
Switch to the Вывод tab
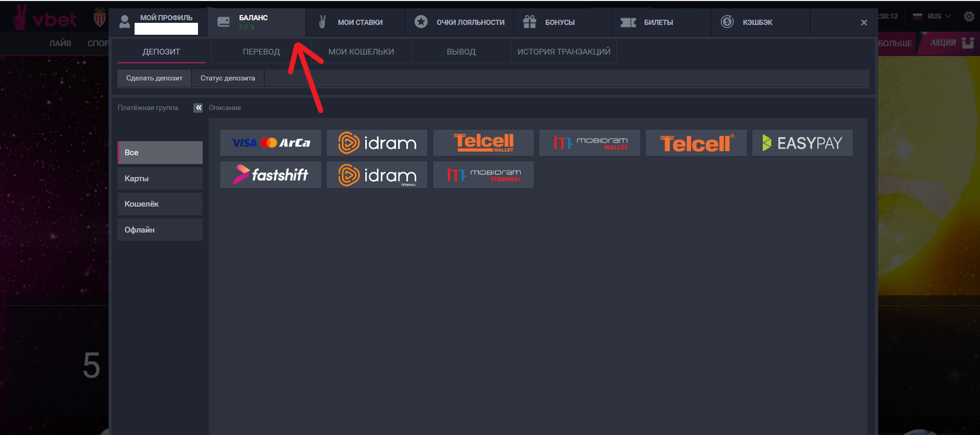(x=461, y=52)
